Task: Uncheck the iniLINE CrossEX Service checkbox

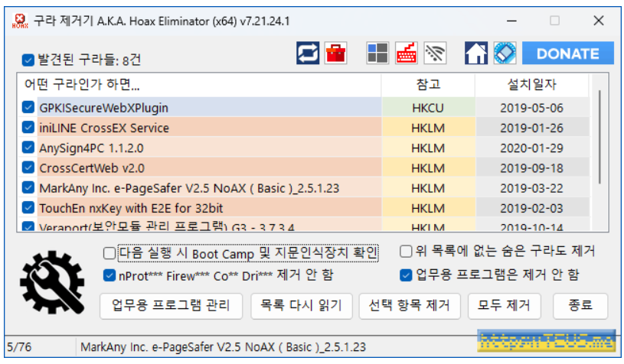Action: click(28, 127)
